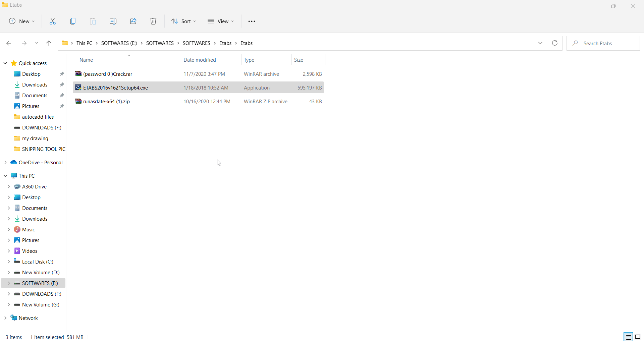This screenshot has width=644, height=341.
Task: Open recent locations dropdown arrow
Action: [37, 43]
